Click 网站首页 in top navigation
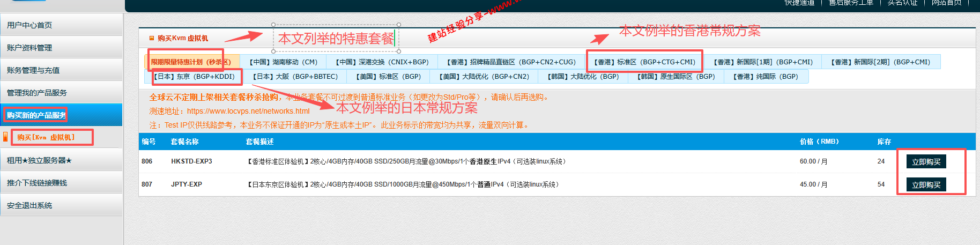The image size is (980, 245). 946,3
